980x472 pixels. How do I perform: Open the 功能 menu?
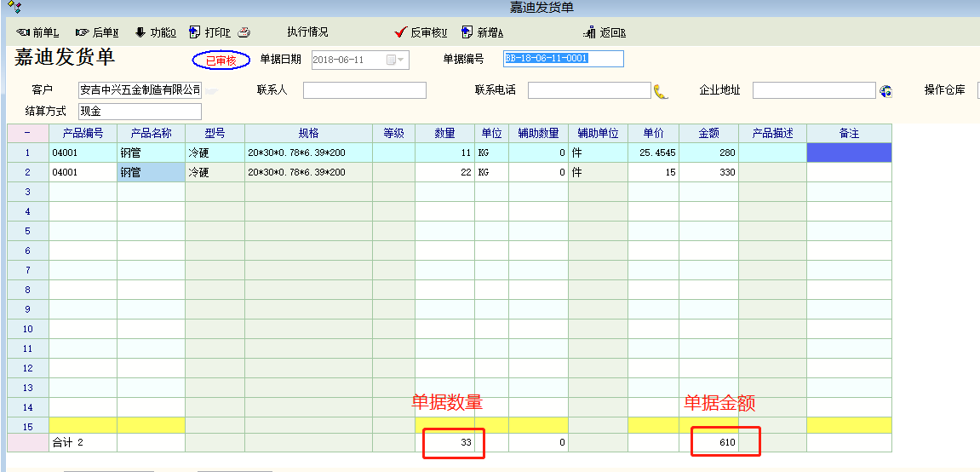(x=155, y=33)
